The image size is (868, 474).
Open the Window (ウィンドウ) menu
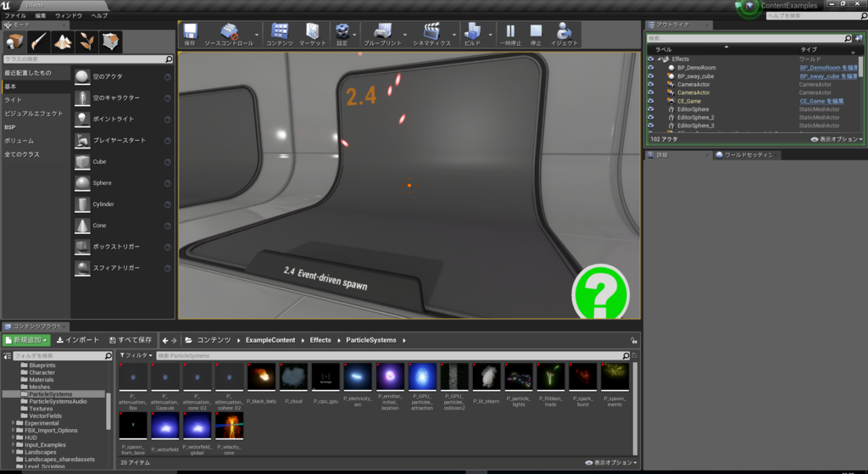tap(69, 15)
